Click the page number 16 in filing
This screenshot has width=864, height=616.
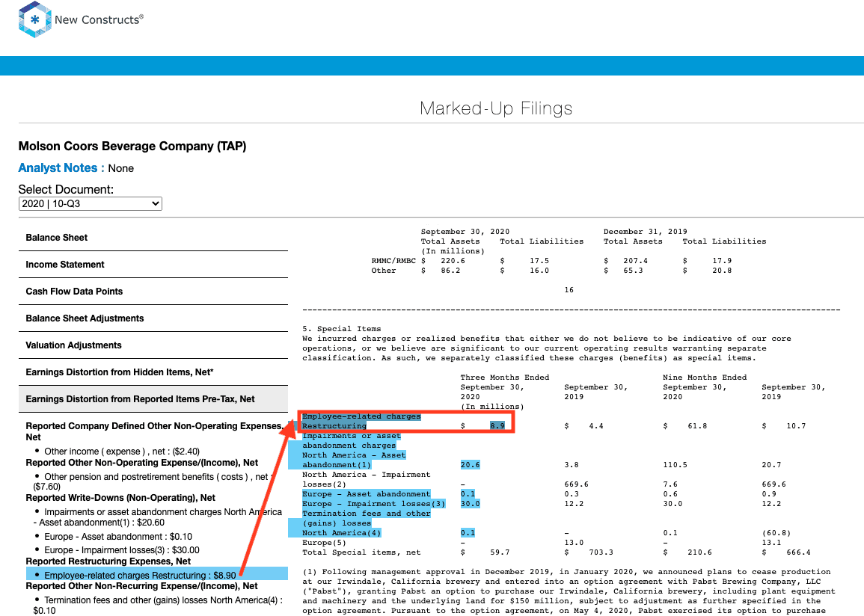click(569, 290)
